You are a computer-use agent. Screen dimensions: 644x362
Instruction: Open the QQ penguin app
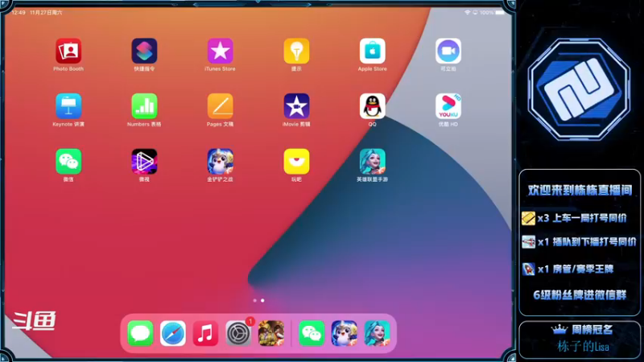(372, 106)
